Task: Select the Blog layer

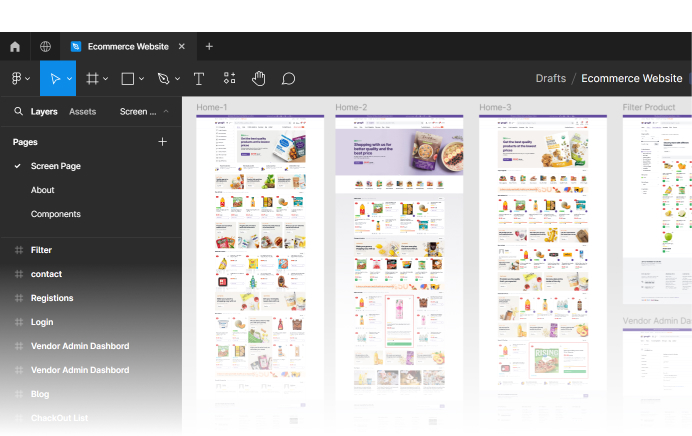Action: pyautogui.click(x=40, y=394)
